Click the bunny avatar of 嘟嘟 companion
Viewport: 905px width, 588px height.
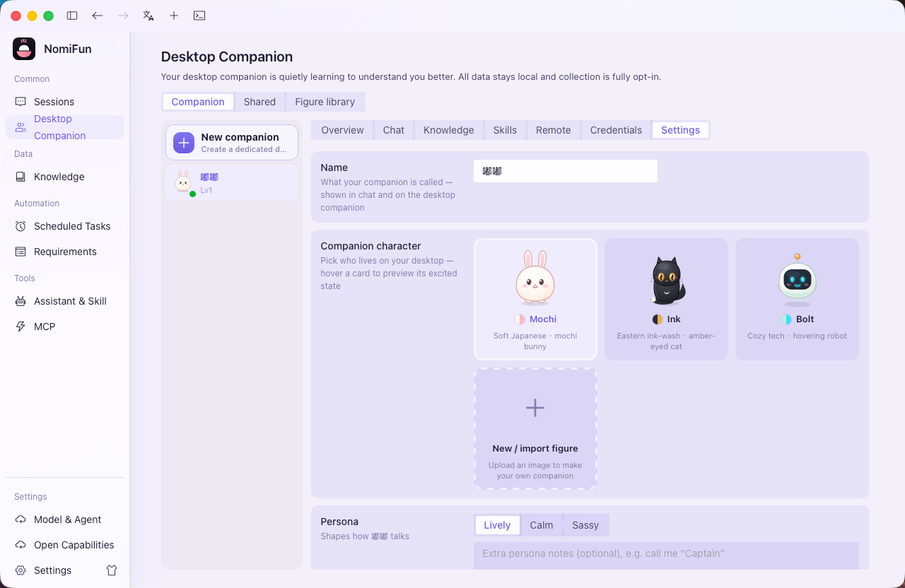[183, 182]
